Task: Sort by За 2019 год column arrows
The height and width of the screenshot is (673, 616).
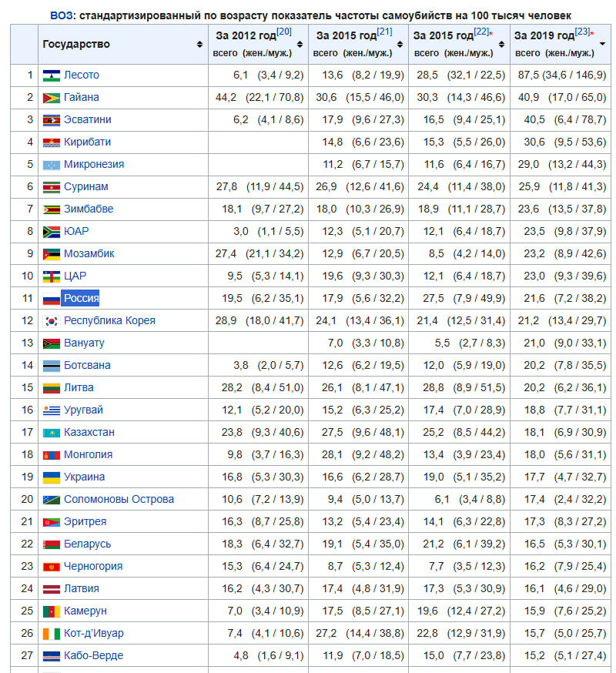Action: [x=602, y=45]
